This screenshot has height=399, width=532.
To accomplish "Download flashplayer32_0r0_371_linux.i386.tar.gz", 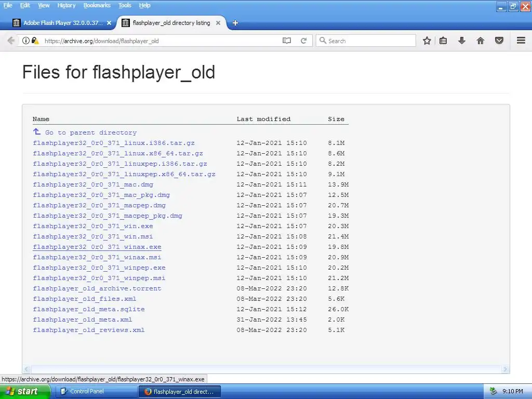I will pyautogui.click(x=114, y=143).
